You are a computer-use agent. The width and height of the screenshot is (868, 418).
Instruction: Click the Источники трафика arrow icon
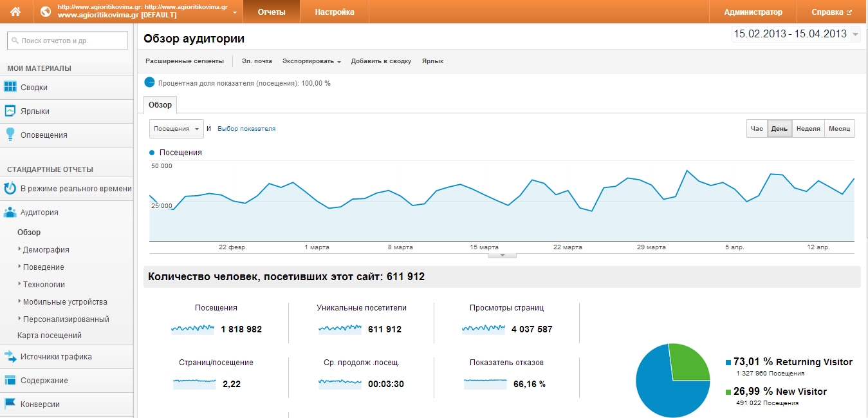click(x=10, y=356)
